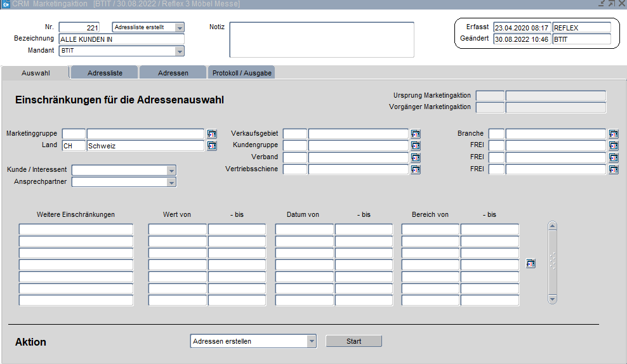This screenshot has height=364, width=627.
Task: Expand the 'Adressliste erstellt' status dropdown
Action: [180, 27]
